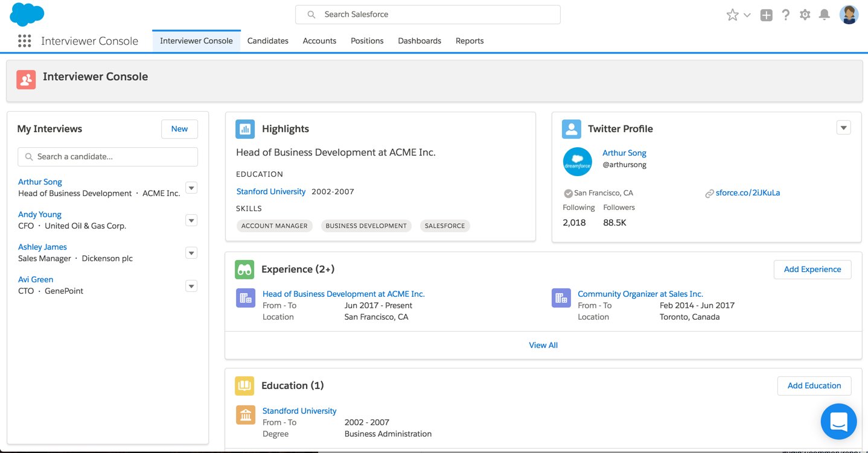Open Global Actions plus icon

[x=766, y=15]
